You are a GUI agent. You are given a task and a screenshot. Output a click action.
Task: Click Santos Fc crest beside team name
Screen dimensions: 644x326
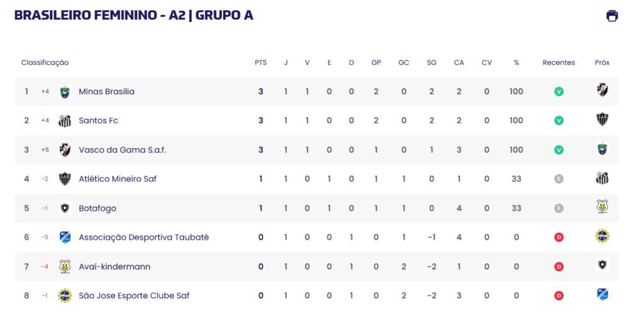[65, 120]
